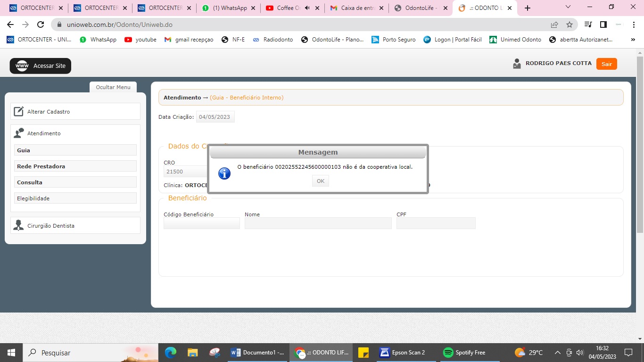Open the Porto Seguro bookmark
The image size is (644, 362).
tap(394, 40)
